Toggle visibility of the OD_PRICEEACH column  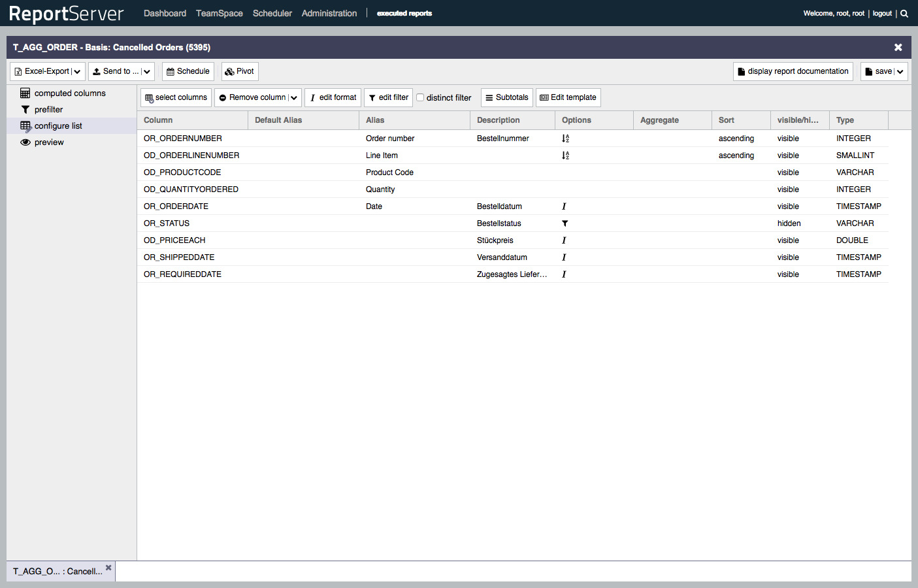point(787,240)
